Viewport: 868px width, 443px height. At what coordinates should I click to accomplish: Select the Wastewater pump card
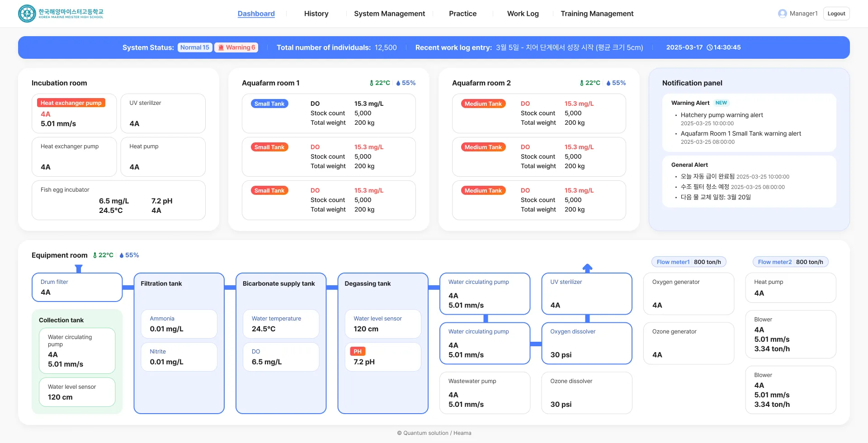(x=485, y=393)
